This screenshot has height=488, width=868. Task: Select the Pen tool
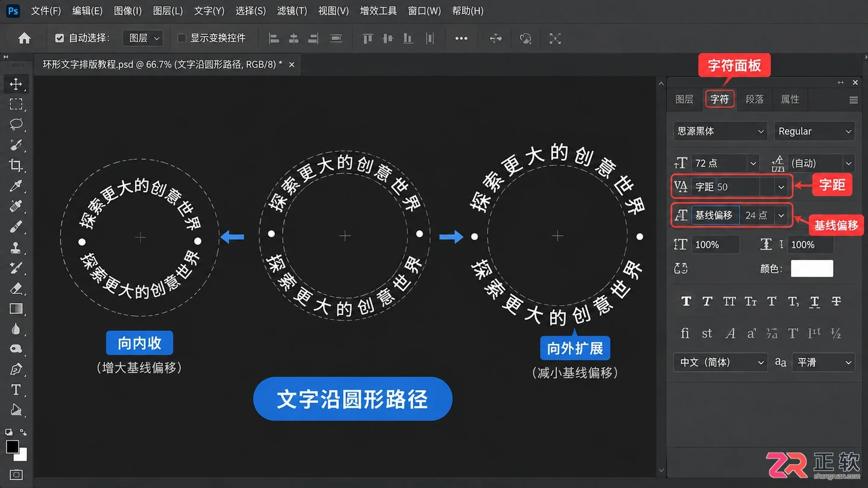(x=16, y=369)
